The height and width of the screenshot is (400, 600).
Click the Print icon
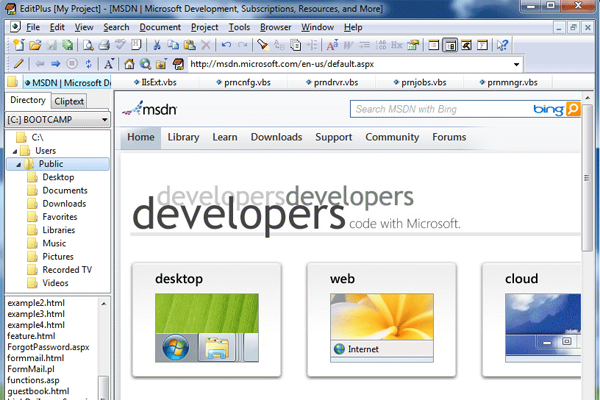pyautogui.click(x=104, y=45)
